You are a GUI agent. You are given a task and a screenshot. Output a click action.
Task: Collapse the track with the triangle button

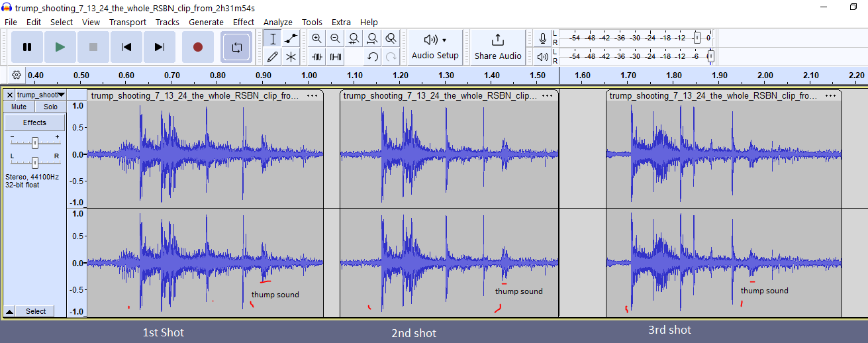click(x=11, y=311)
